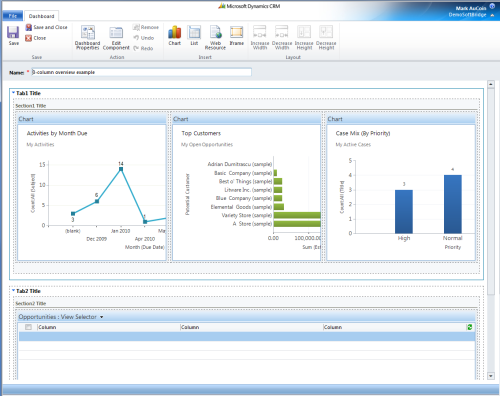
Task: Click Variety Store (sample) label
Action: click(247, 215)
